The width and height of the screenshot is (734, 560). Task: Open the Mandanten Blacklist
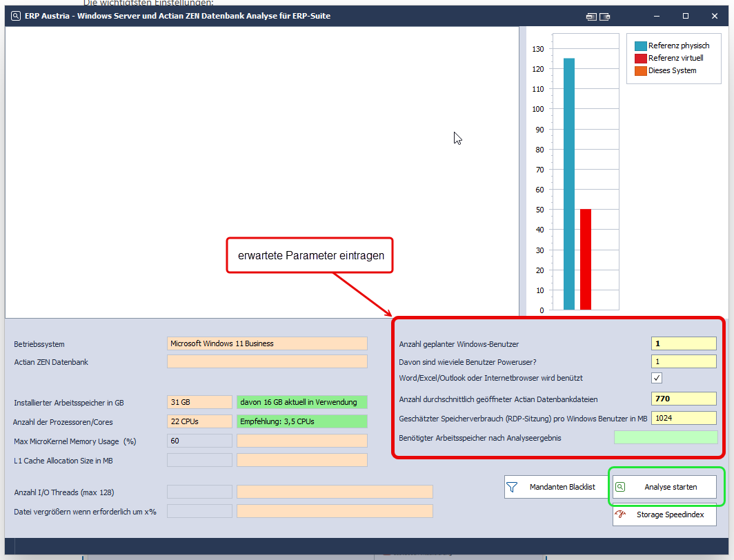pyautogui.click(x=552, y=487)
